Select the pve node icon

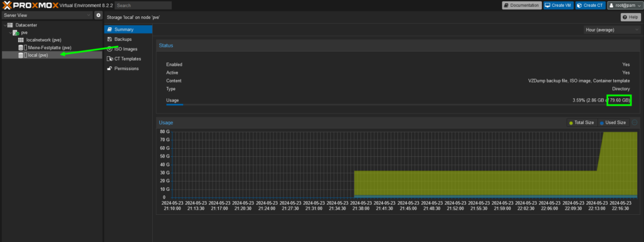pyautogui.click(x=16, y=33)
